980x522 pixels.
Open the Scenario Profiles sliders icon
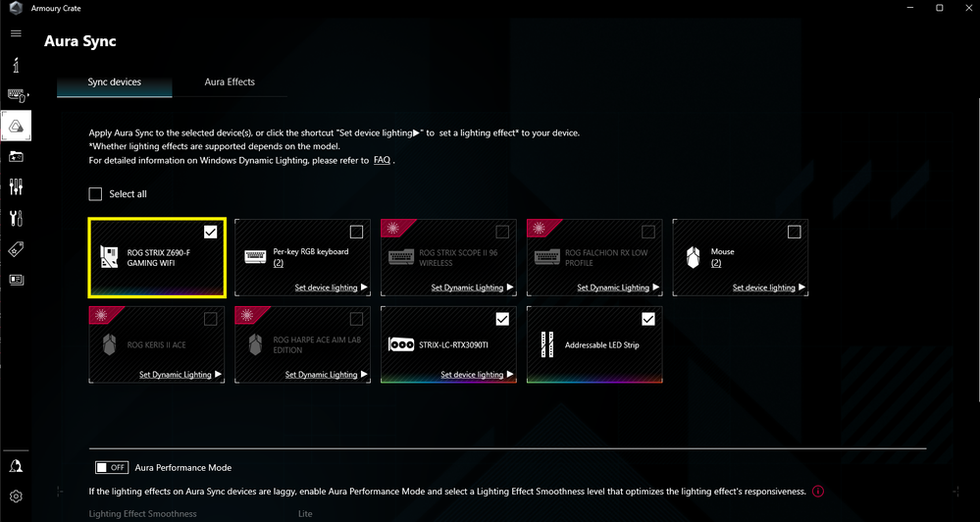[x=17, y=187]
